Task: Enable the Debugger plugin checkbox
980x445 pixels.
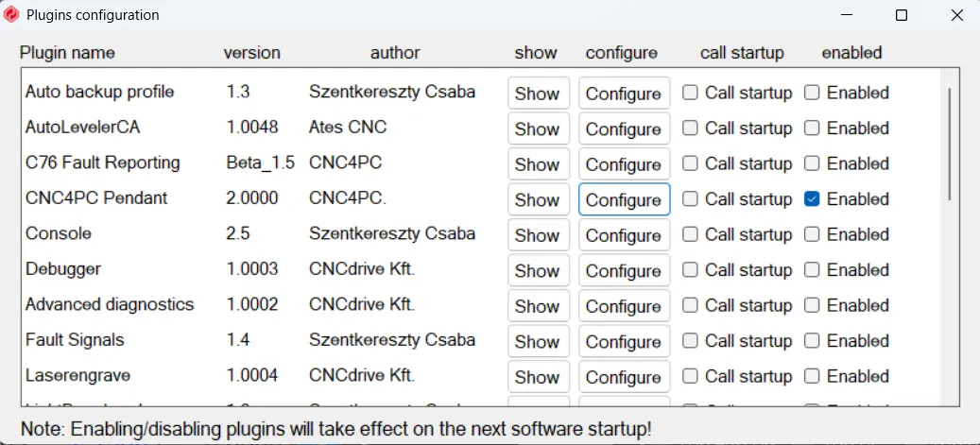Action: (x=812, y=269)
